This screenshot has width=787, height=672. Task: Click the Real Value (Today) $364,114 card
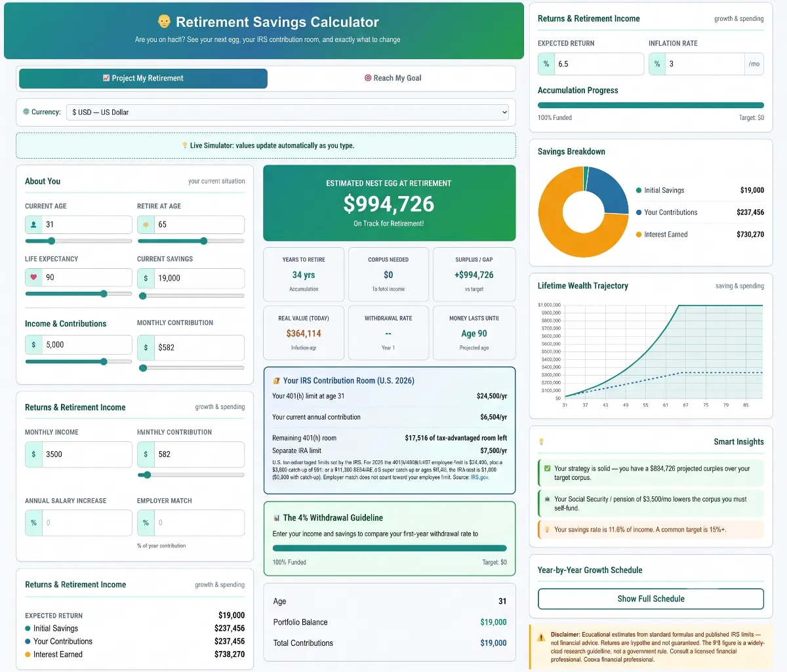pos(304,333)
